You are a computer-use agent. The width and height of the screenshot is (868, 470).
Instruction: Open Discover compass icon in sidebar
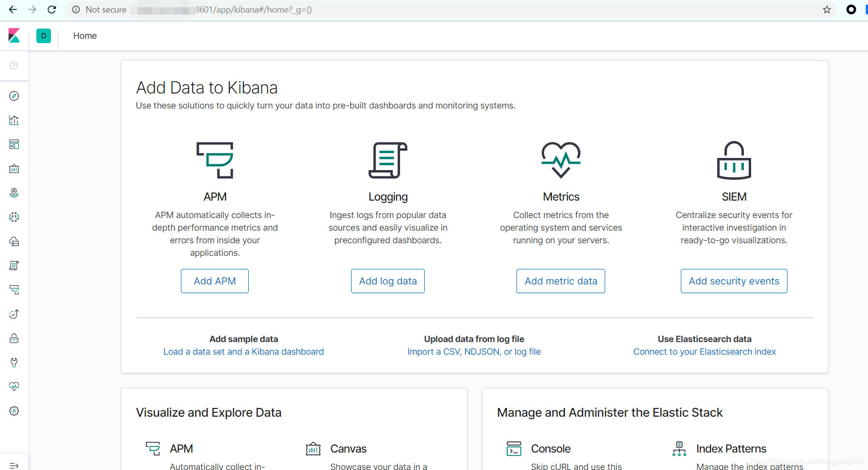(x=14, y=96)
